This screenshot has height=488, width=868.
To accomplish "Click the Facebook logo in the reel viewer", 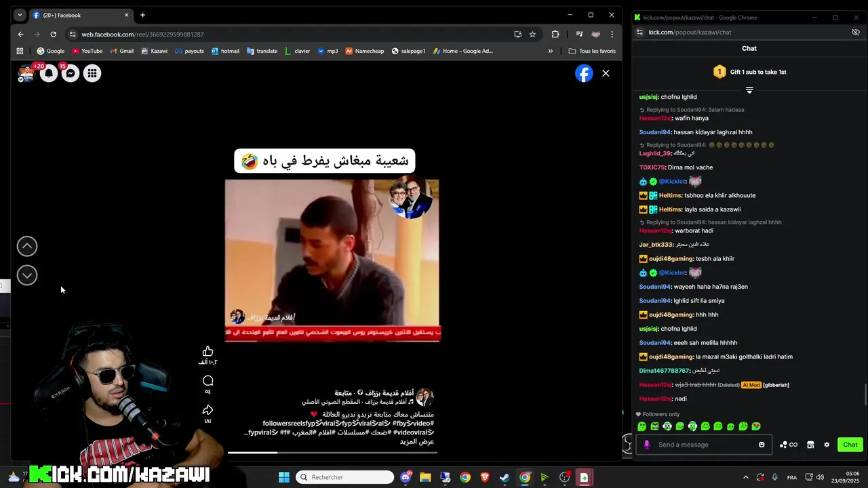I will point(584,73).
